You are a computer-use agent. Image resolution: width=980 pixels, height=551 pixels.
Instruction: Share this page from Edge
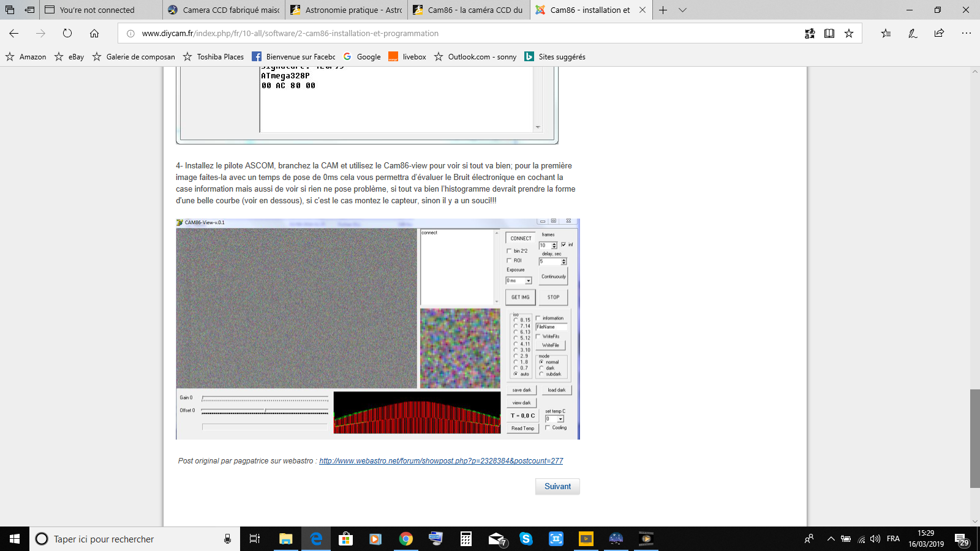tap(939, 34)
